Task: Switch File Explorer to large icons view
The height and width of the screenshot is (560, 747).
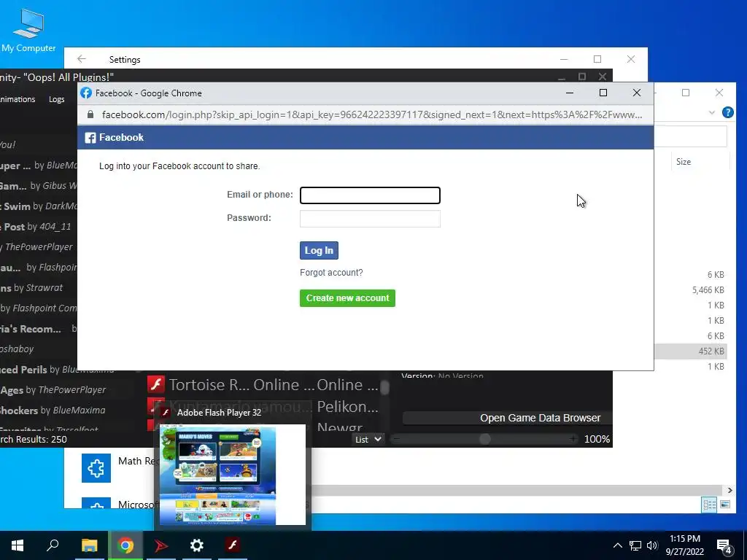Action: pyautogui.click(x=725, y=505)
